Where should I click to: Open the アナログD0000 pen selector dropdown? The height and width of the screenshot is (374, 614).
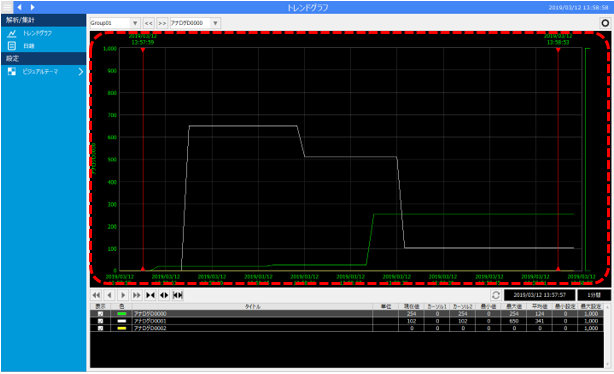pos(215,23)
